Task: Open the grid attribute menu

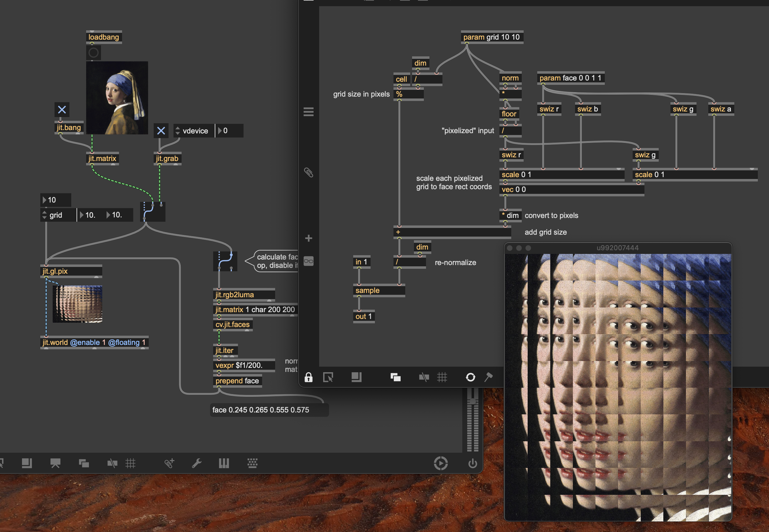Action: (x=58, y=215)
